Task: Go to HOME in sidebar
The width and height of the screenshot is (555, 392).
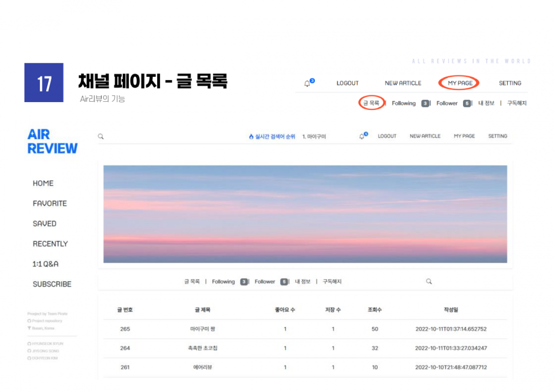Action: (x=43, y=183)
